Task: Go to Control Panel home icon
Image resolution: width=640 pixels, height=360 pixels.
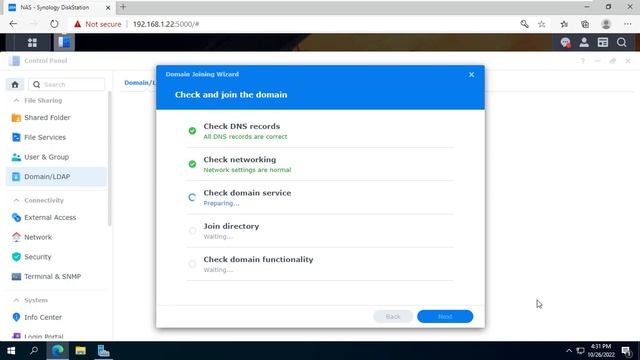Action: (15, 84)
